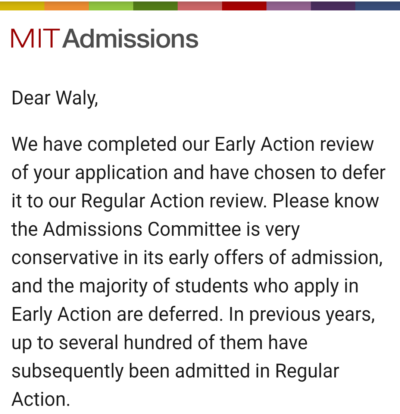Click the gray Admissions wordmark

pyautogui.click(x=131, y=39)
